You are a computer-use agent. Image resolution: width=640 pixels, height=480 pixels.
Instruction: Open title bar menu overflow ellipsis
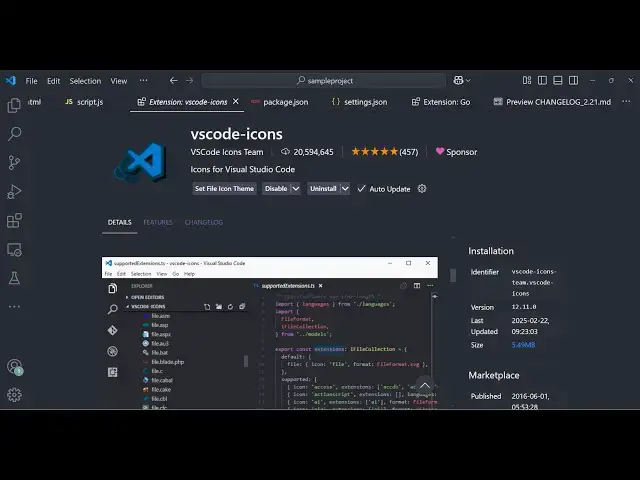coord(143,80)
